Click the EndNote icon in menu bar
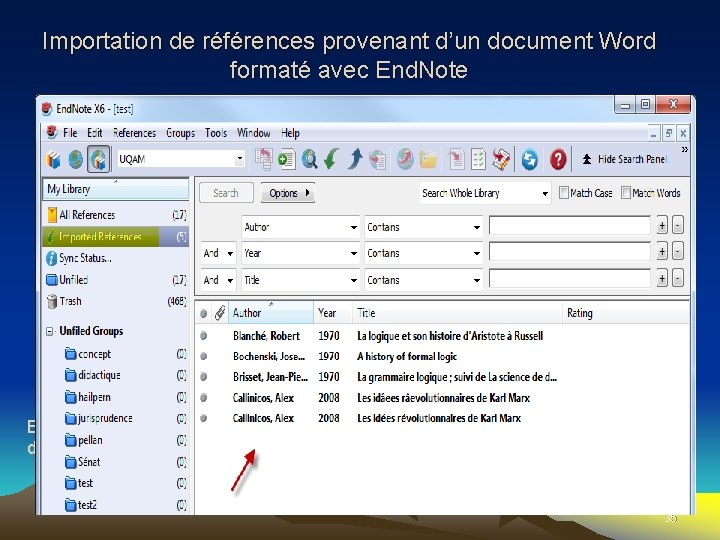This screenshot has width=720, height=540. [52, 133]
